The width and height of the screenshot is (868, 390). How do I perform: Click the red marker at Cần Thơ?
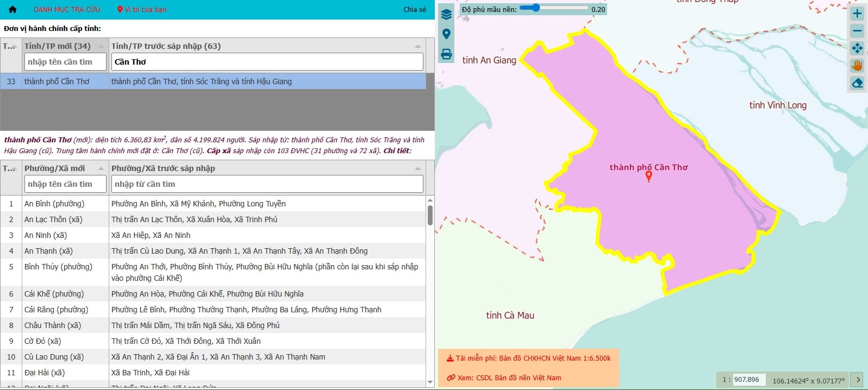[x=648, y=177]
